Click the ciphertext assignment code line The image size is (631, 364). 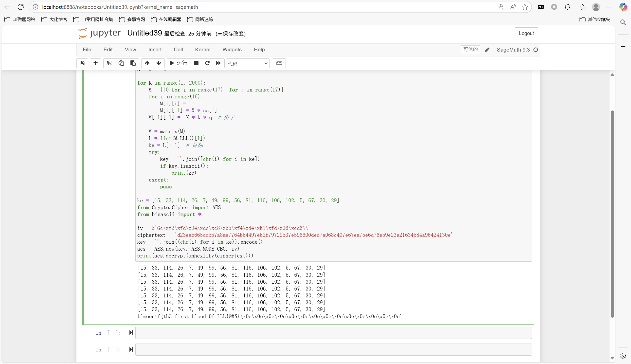(295, 235)
